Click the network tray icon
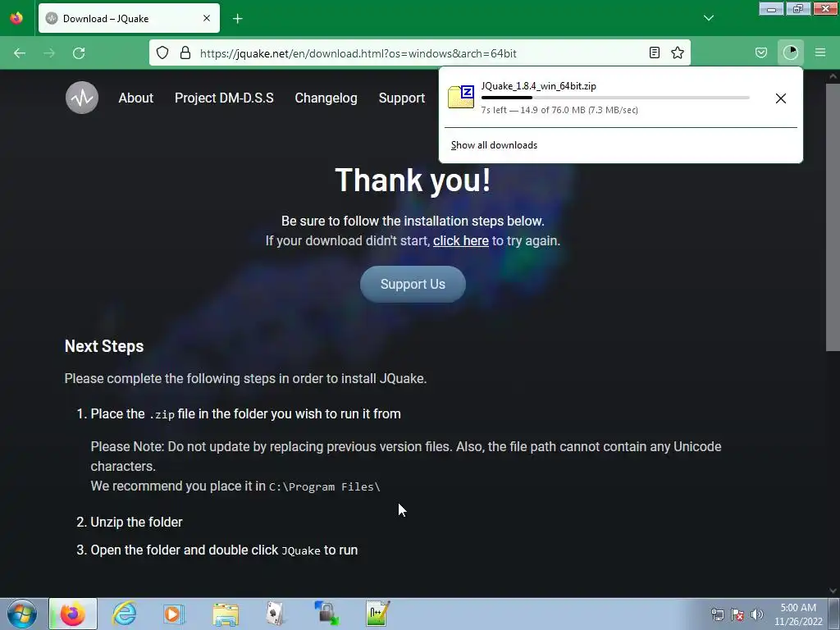 point(717,614)
